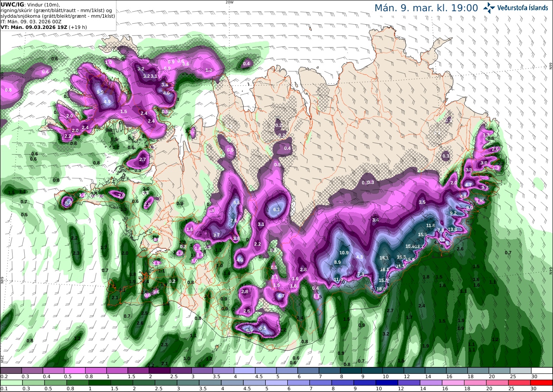The width and height of the screenshot is (553, 392).
Task: Click the '14' label under the top color scale
Action: (429, 376)
